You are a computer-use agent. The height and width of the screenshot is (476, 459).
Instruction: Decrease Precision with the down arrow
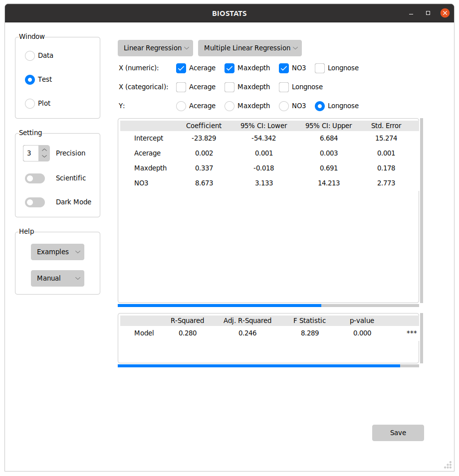click(x=44, y=157)
